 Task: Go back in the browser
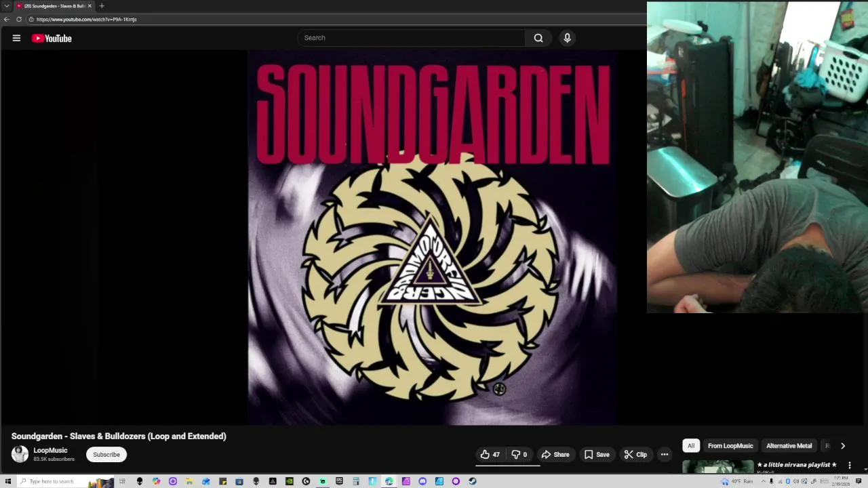[x=7, y=19]
